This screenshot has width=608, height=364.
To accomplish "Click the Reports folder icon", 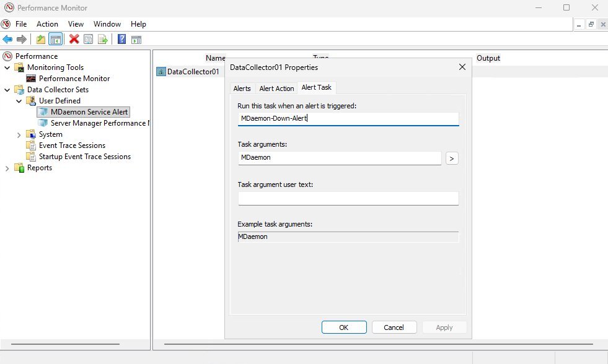I will pyautogui.click(x=19, y=168).
